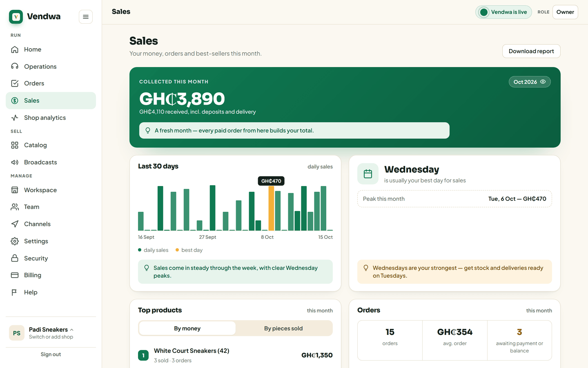The height and width of the screenshot is (368, 588).
Task: Go to the Broadcasts page
Action: (51, 162)
